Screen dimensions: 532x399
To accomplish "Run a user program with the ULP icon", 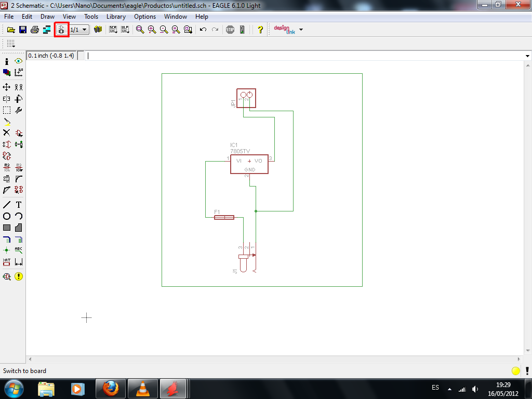I will (x=125, y=30).
